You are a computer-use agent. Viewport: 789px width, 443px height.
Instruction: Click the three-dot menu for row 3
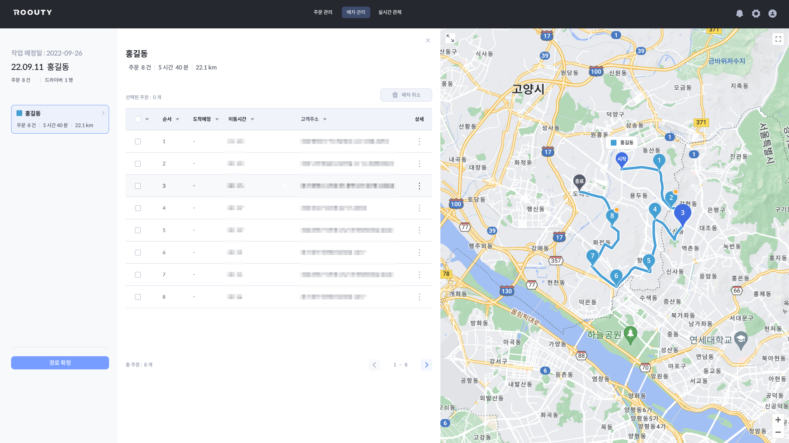419,186
